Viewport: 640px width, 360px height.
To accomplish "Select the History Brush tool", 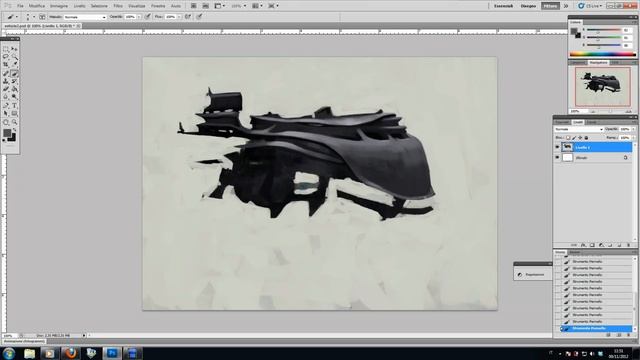I will 14,81.
